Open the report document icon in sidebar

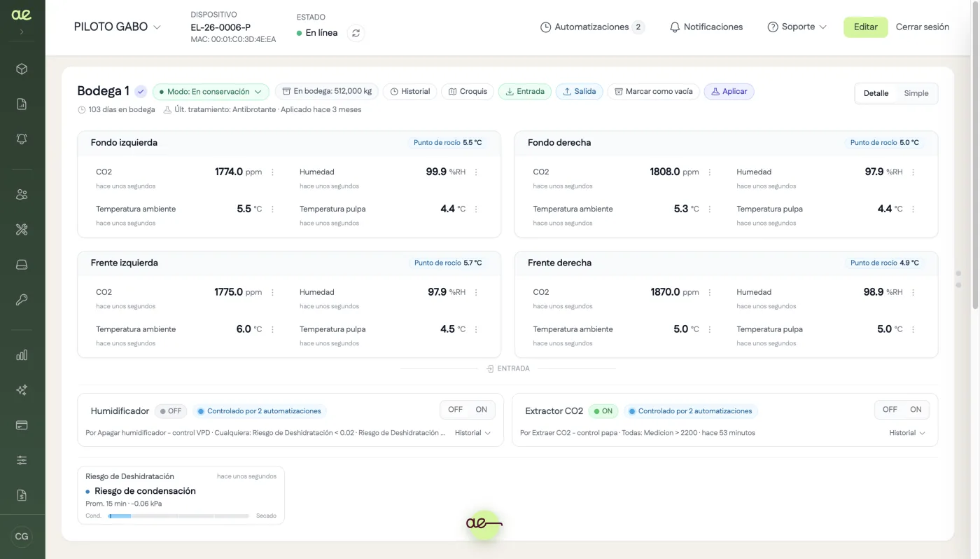pos(22,104)
